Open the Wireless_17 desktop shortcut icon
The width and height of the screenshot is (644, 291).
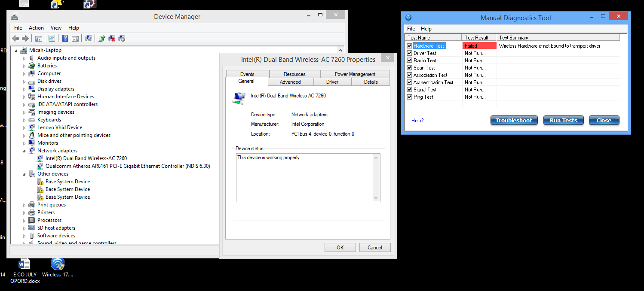[58, 264]
